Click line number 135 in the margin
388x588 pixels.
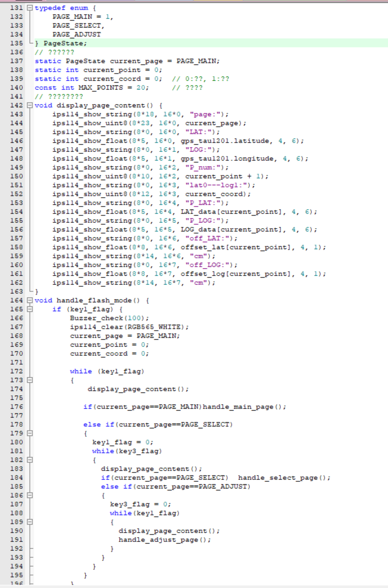click(x=16, y=43)
